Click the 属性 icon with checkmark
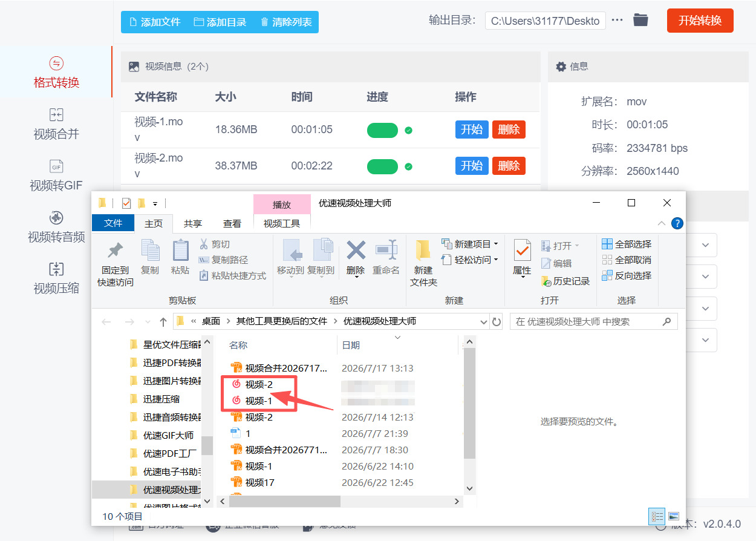Screen dimensions: 756x541 point(522,249)
